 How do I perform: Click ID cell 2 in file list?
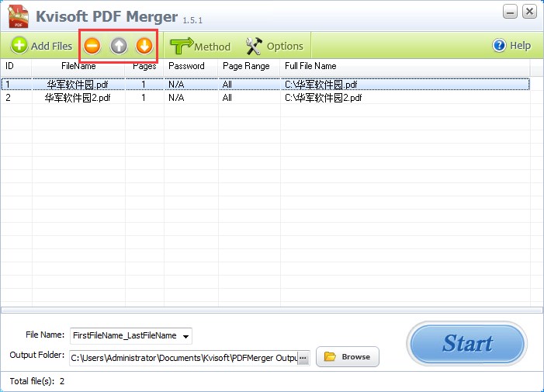pyautogui.click(x=8, y=98)
